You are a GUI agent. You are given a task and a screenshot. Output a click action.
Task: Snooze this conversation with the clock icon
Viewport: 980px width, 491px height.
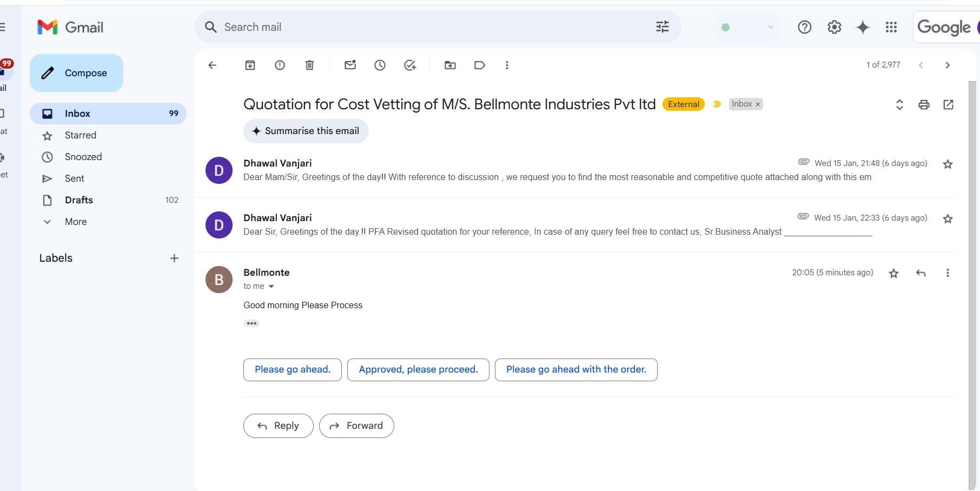380,65
